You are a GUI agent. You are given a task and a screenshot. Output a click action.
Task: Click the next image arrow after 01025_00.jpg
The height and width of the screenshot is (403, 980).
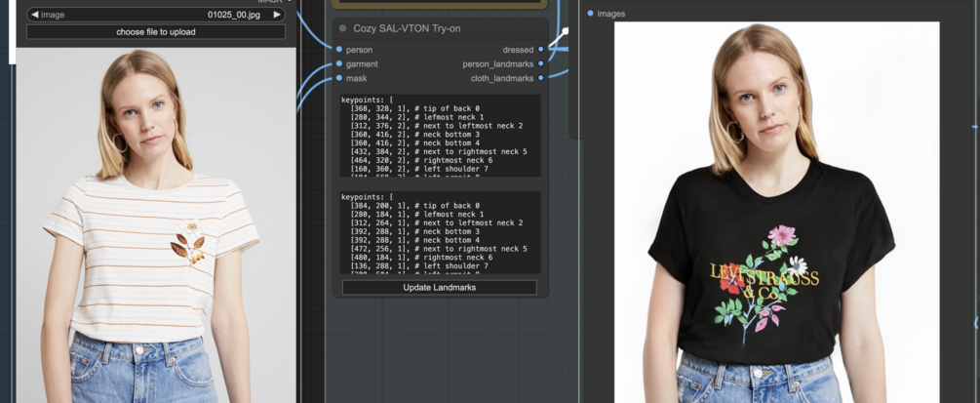[277, 15]
